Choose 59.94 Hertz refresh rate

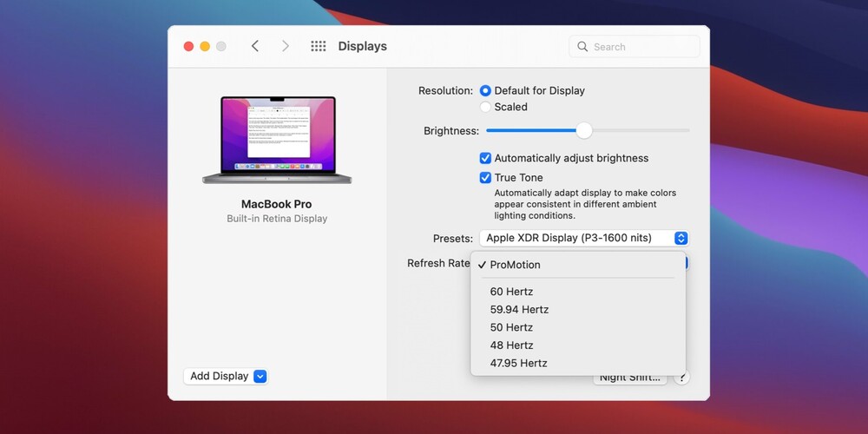click(578, 310)
